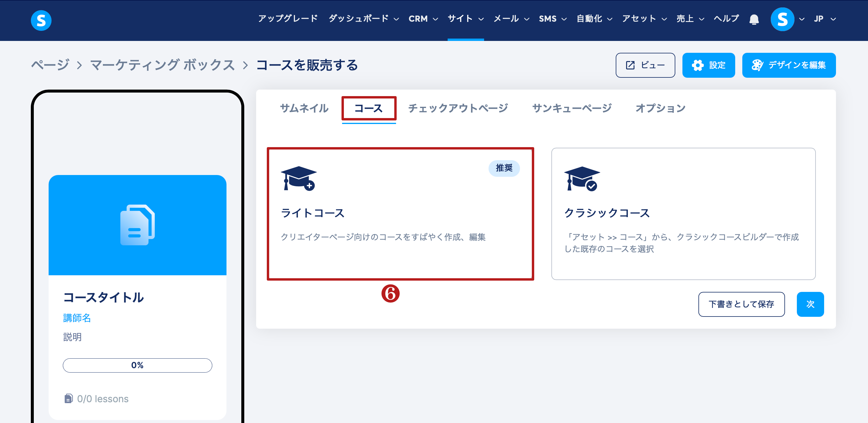Select the クラシックコース option card
Image resolution: width=868 pixels, height=423 pixels.
pyautogui.click(x=683, y=214)
